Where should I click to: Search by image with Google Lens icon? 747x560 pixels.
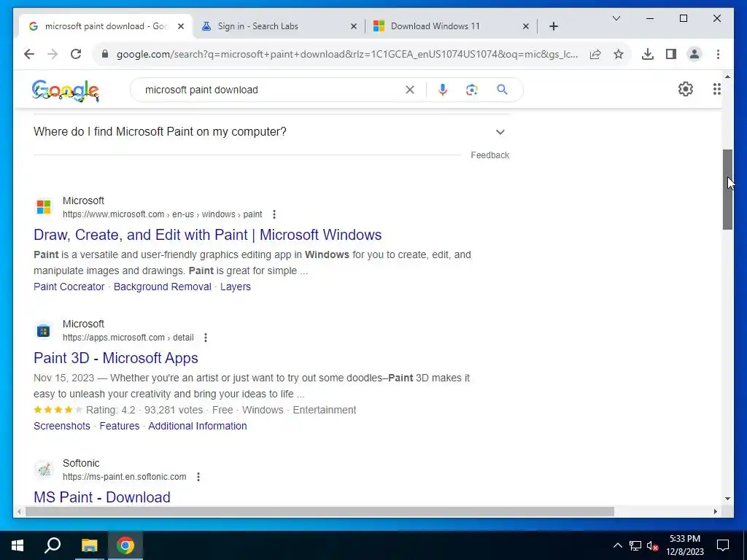pos(472,90)
